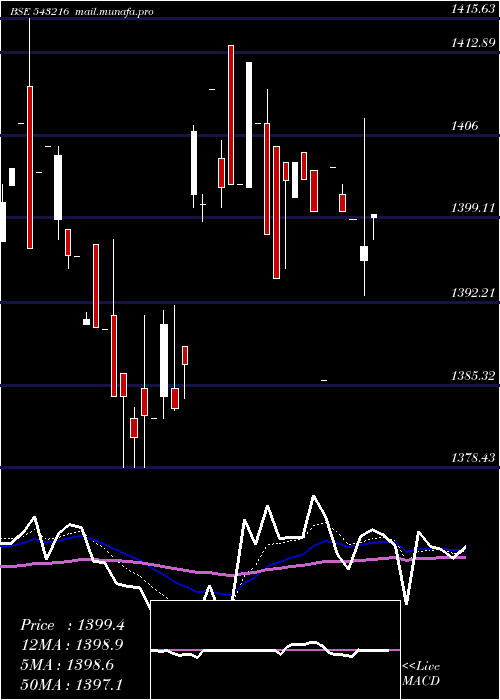Click the mail.munafa.pro watermark text
Image resolution: width=500 pixels, height=700 pixels.
113,12
